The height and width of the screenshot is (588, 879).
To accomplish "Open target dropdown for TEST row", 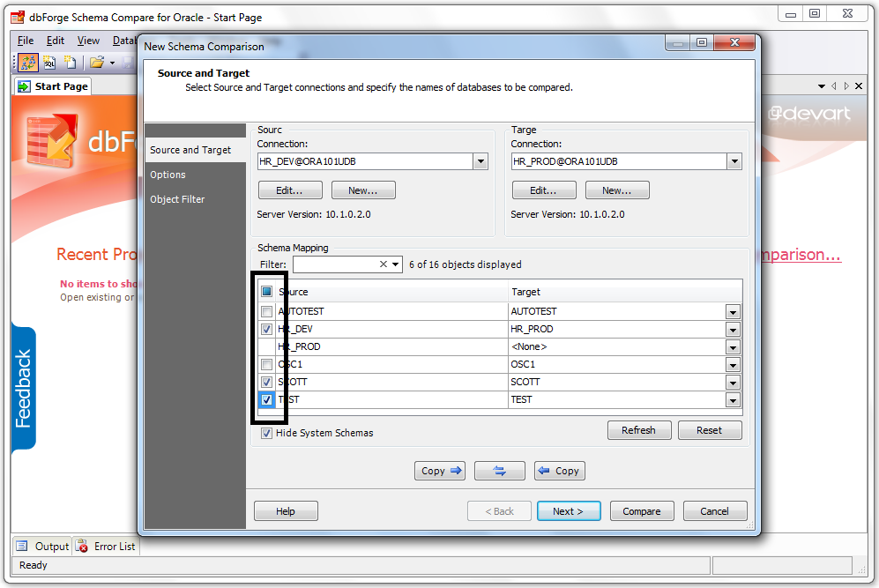I will 733,400.
